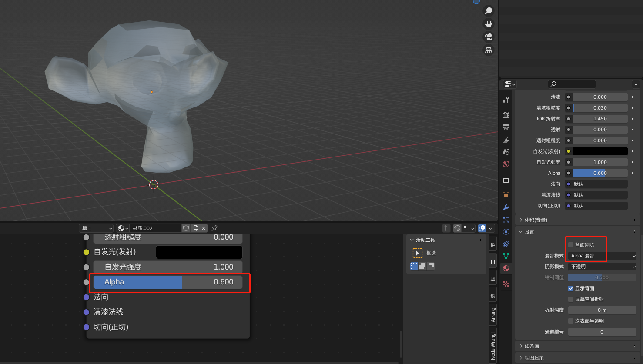Toggle fake user shield for 材质.002
Screen dimensions: 643x364
(186, 228)
